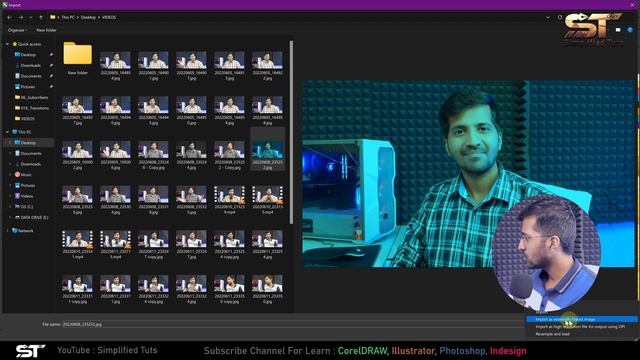Click This PC in address breadcrumb
This screenshot has height=360, width=640.
tap(68, 18)
